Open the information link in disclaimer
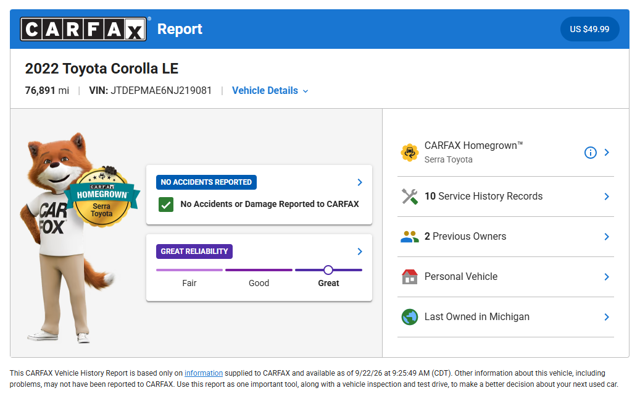 (x=203, y=373)
